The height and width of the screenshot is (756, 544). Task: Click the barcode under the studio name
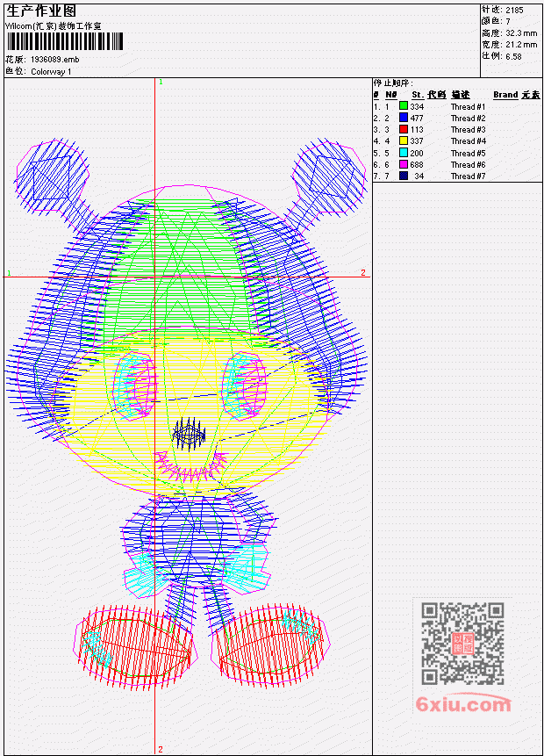pos(65,41)
